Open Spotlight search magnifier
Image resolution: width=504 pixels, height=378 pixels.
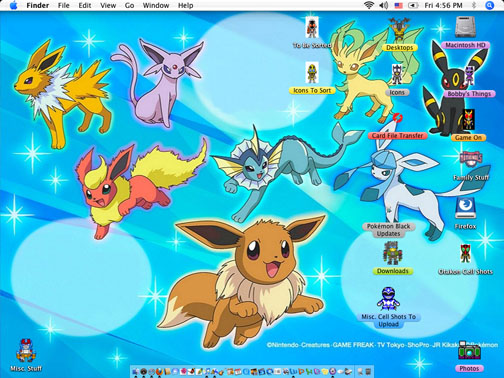pyautogui.click(x=489, y=5)
